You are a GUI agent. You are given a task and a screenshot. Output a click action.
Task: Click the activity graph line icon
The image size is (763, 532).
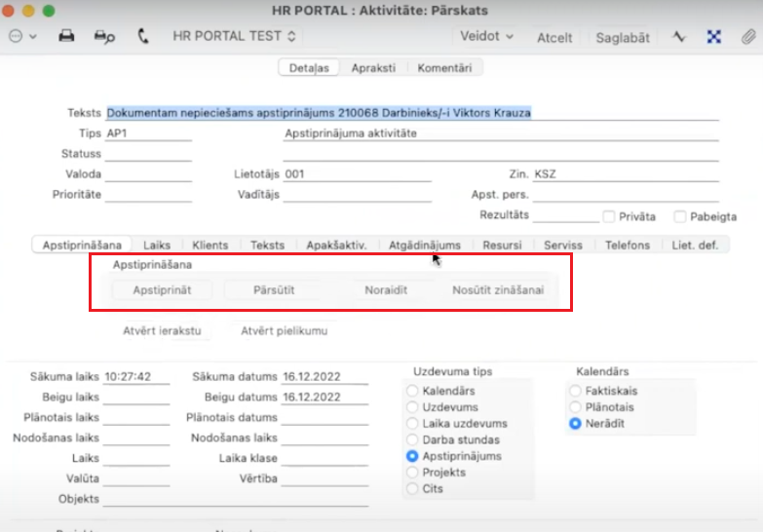(679, 36)
